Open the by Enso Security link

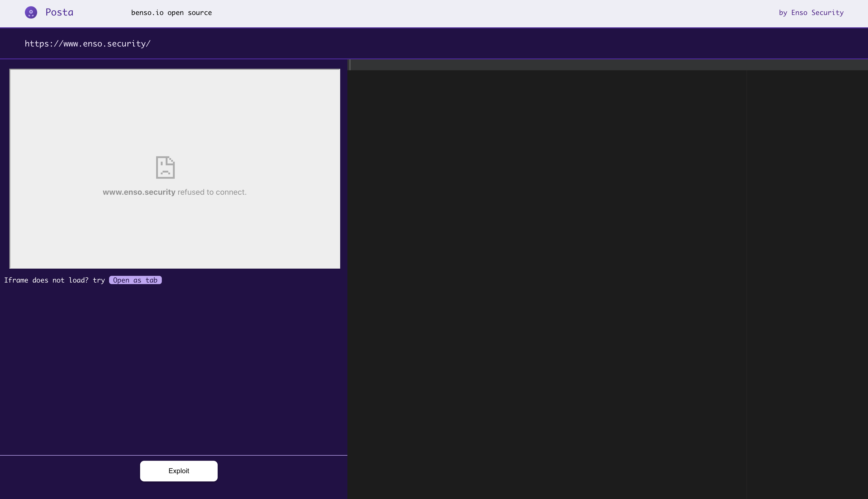[811, 13]
